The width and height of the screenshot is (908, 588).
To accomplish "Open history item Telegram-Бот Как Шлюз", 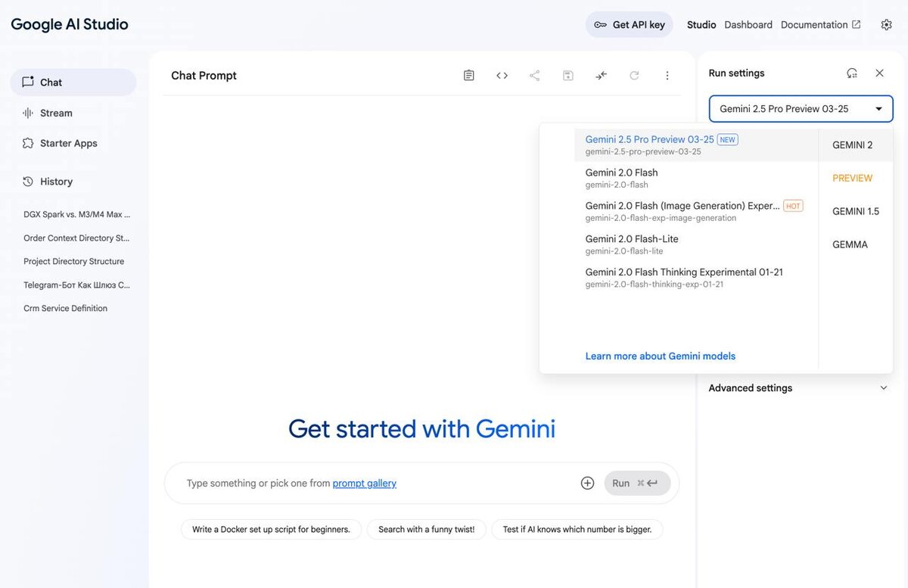I will pyautogui.click(x=76, y=285).
